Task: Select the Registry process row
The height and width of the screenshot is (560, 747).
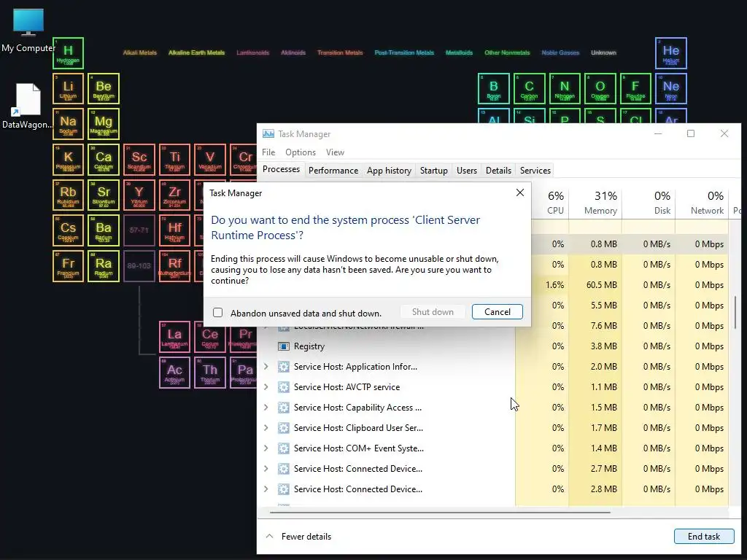Action: tap(493, 346)
